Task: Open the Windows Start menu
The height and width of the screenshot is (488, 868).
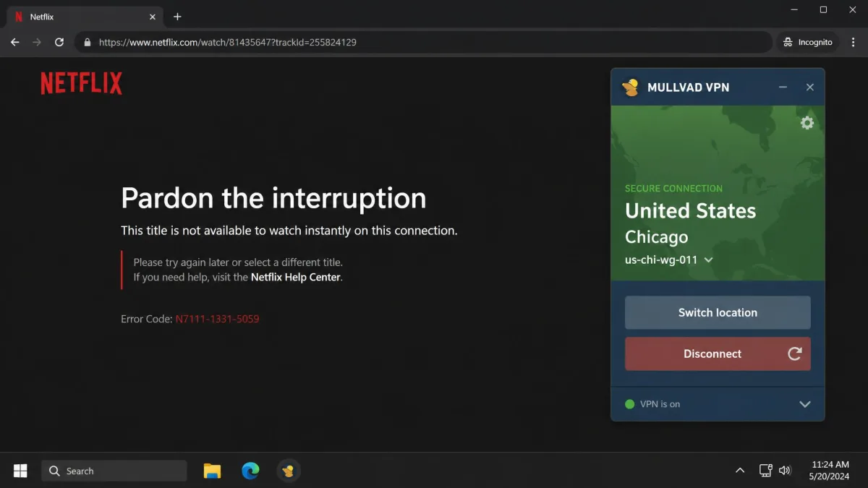Action: coord(20,471)
